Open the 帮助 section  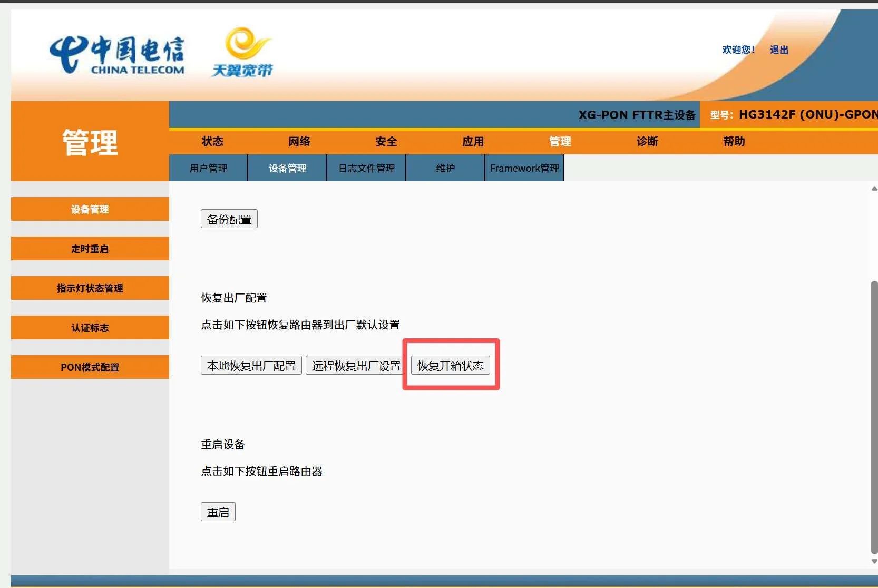tap(734, 141)
